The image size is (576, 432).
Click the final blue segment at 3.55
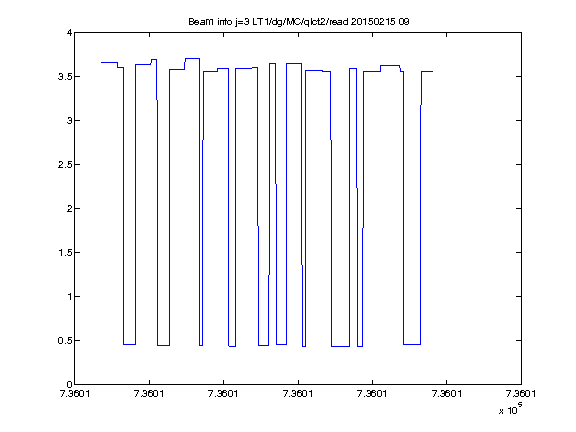[427, 72]
